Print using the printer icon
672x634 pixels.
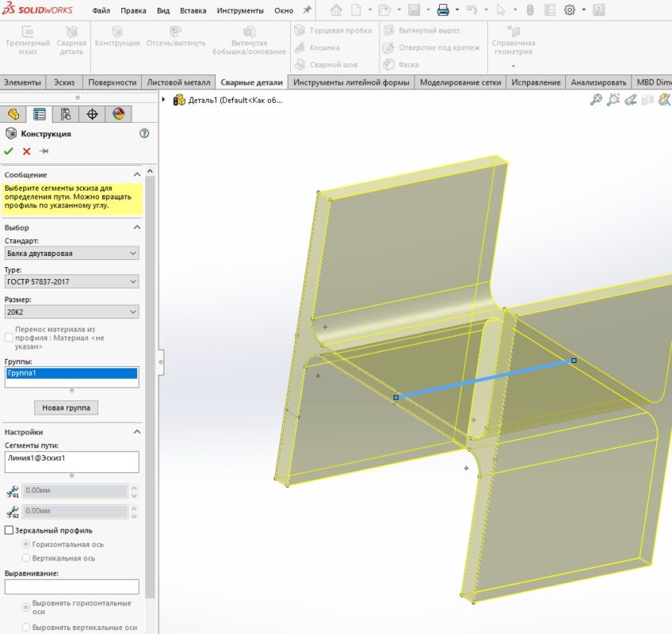443,10
